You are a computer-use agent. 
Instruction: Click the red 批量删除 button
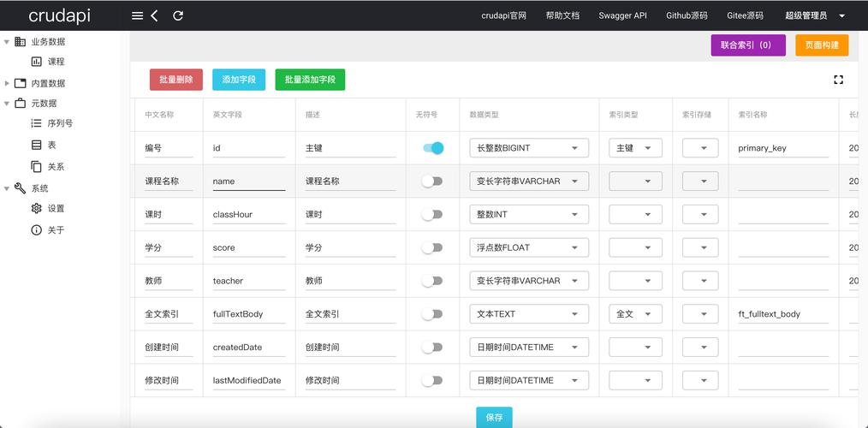point(175,80)
